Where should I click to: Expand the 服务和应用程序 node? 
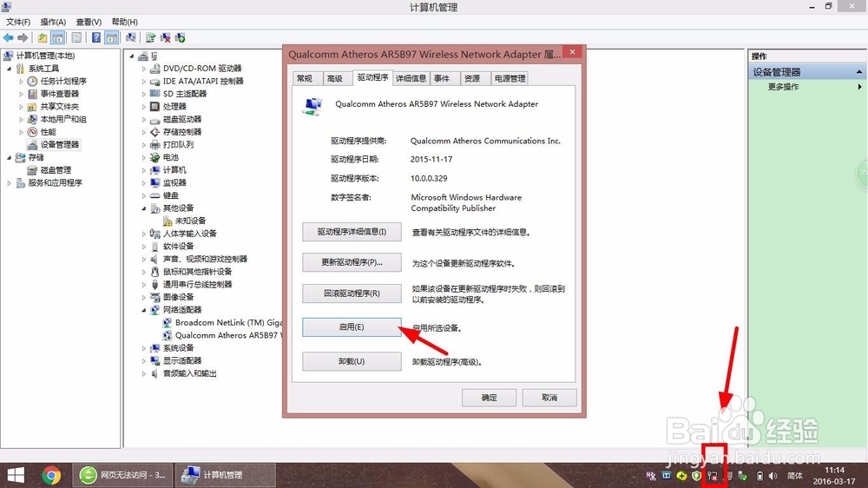(x=9, y=183)
